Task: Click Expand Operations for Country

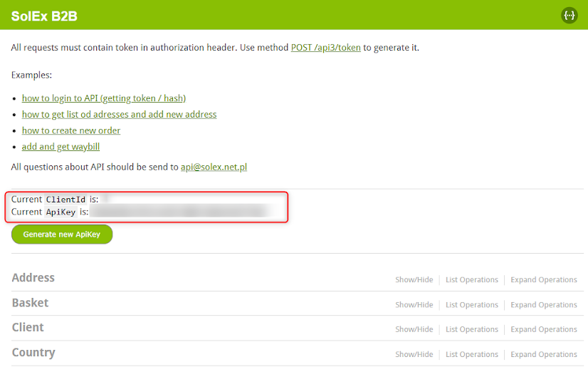Action: click(x=544, y=354)
